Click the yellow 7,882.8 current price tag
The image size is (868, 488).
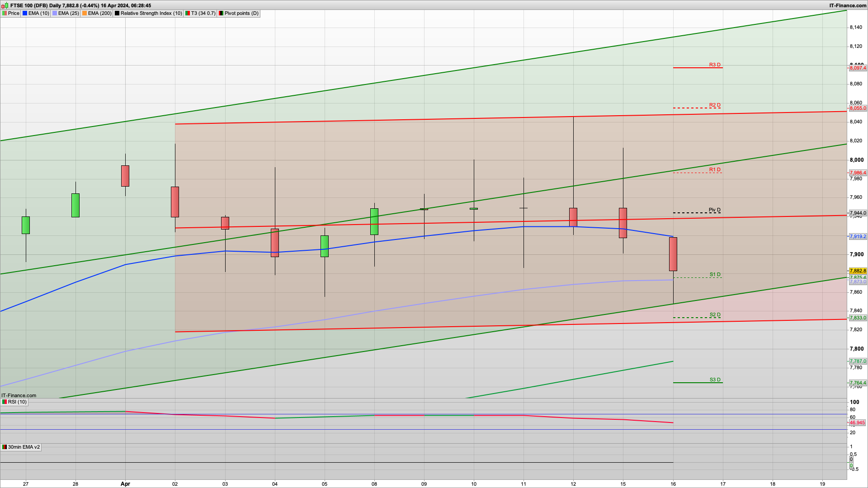pyautogui.click(x=858, y=271)
